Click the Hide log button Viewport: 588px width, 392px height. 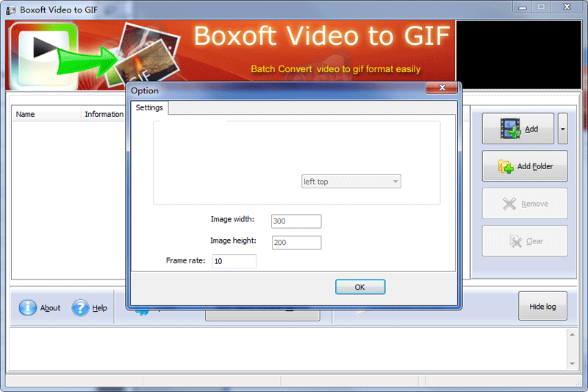coord(542,307)
